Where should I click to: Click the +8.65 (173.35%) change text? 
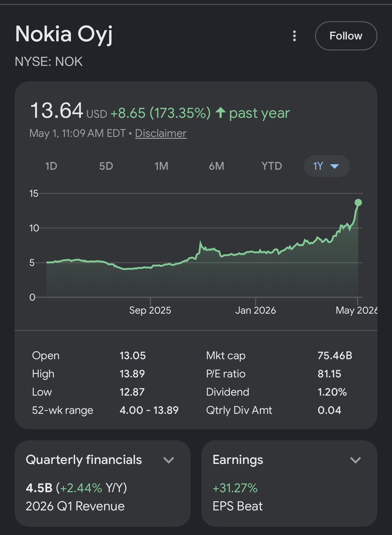click(x=160, y=113)
